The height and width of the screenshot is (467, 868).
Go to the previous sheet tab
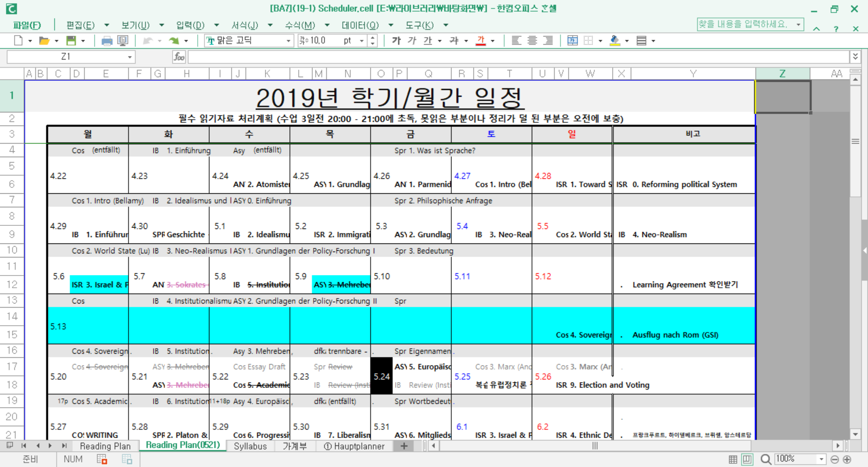click(x=38, y=446)
